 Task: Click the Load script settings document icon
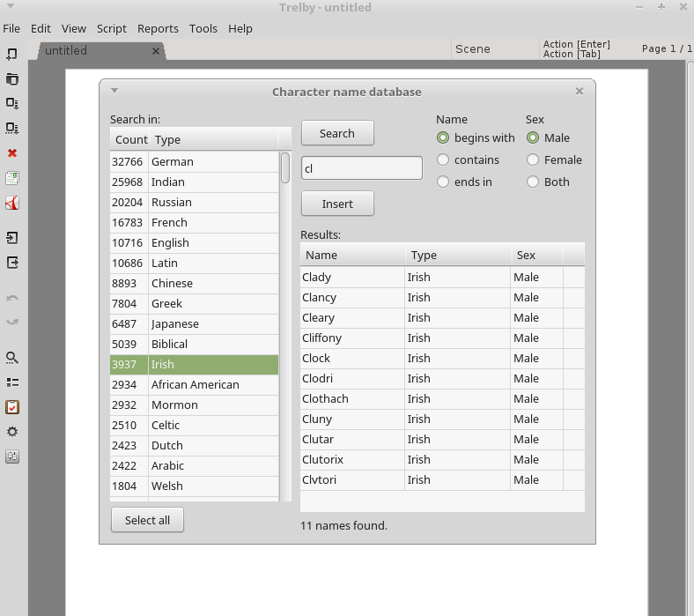coord(12,178)
